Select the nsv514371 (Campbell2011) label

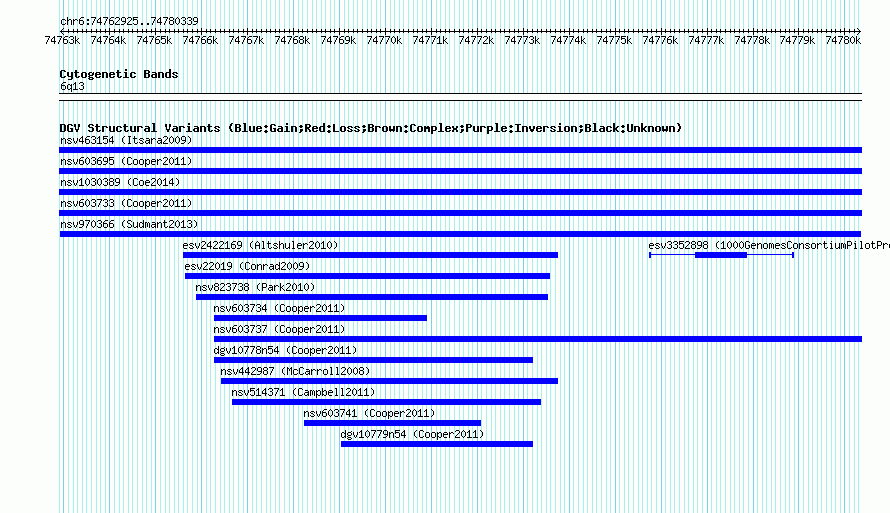(x=303, y=392)
